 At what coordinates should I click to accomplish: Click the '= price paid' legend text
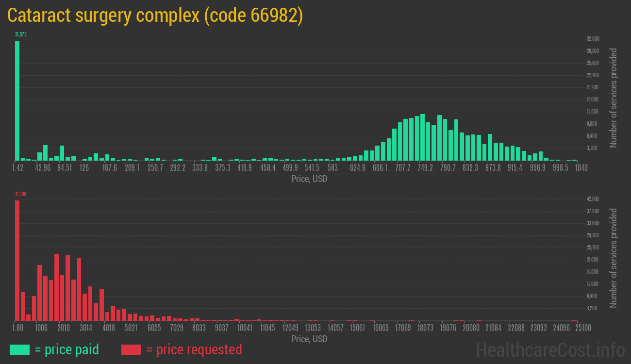click(66, 349)
